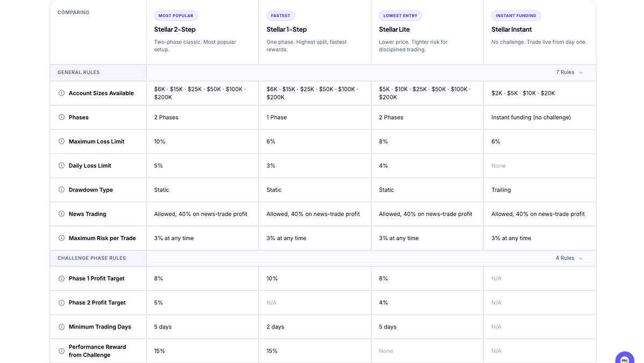Click the info icon beside Maximum Loss Limit
The width and height of the screenshot is (644, 363).
(x=61, y=141)
